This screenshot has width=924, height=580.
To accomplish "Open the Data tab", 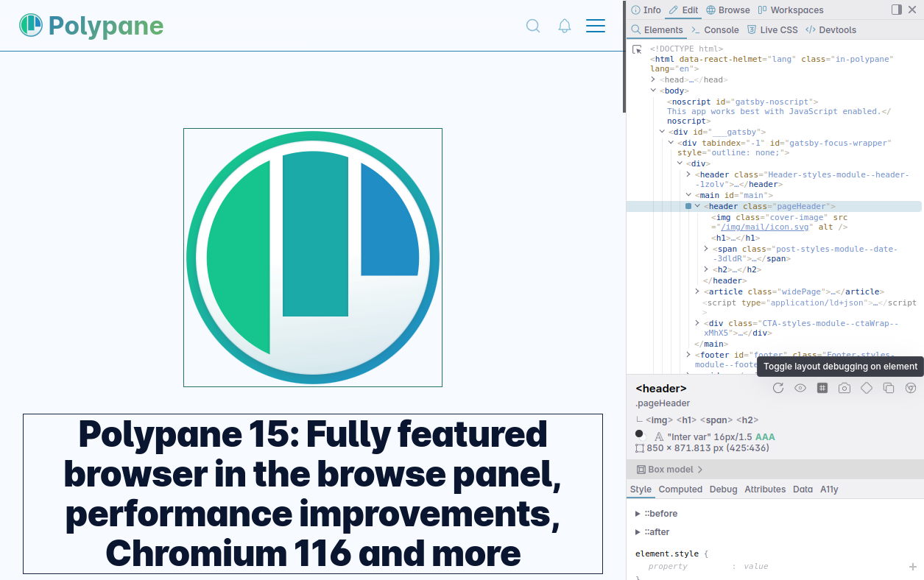I will (803, 489).
